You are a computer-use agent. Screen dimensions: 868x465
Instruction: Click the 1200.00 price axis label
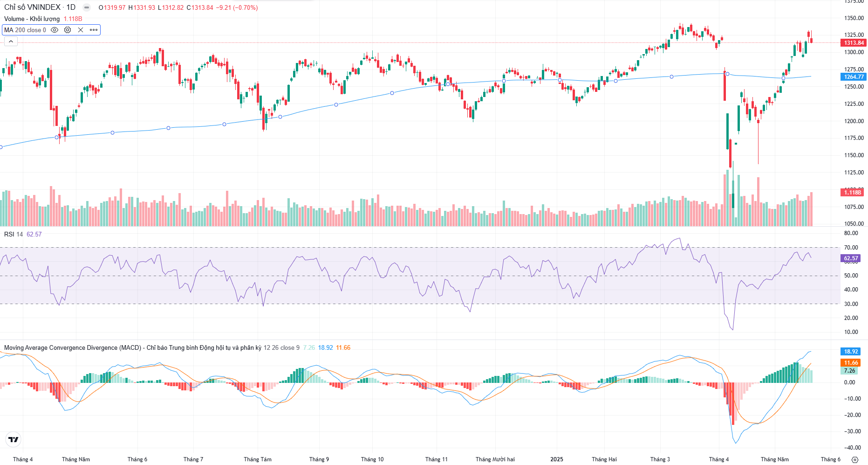[x=854, y=121]
